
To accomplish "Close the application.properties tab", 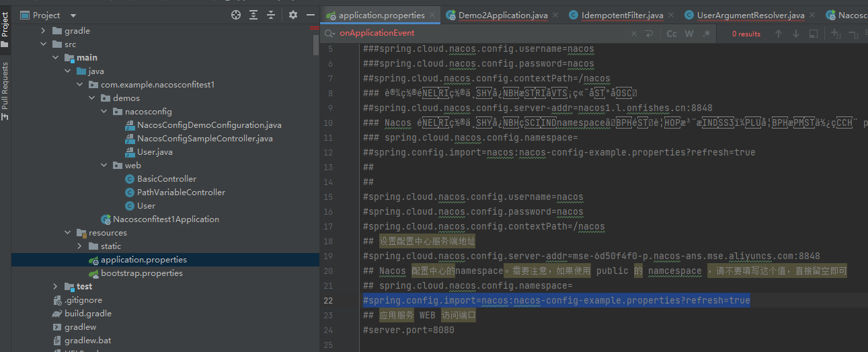I will tap(432, 15).
